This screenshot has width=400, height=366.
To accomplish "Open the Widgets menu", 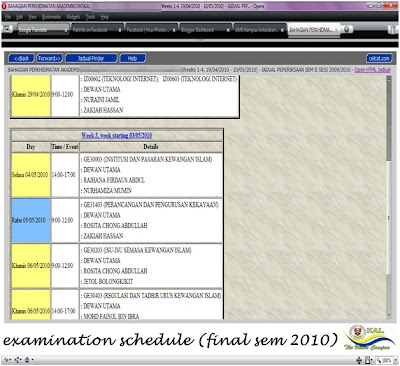I will click(x=73, y=17).
